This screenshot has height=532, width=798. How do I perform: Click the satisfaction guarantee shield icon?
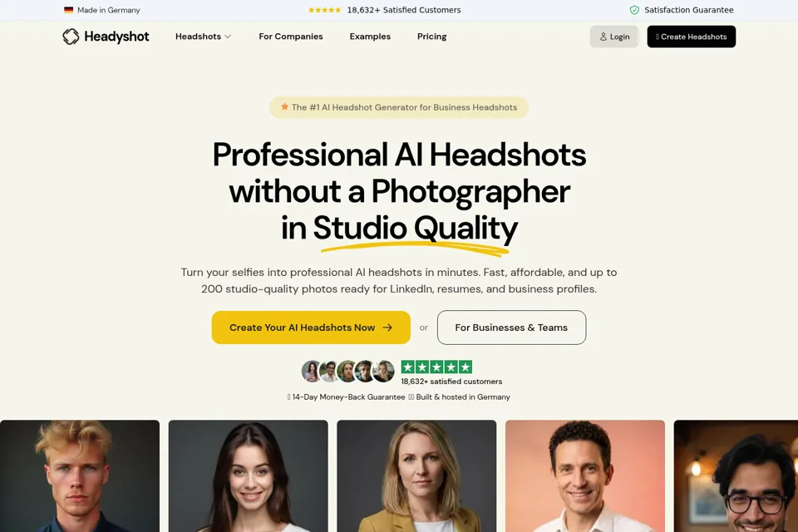[x=634, y=10]
